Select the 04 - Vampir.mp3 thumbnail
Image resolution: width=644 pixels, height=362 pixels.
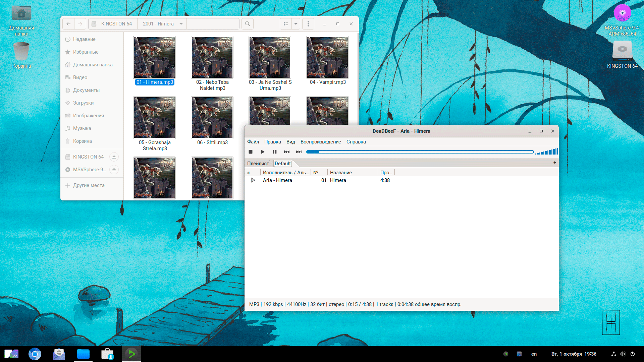(x=327, y=57)
